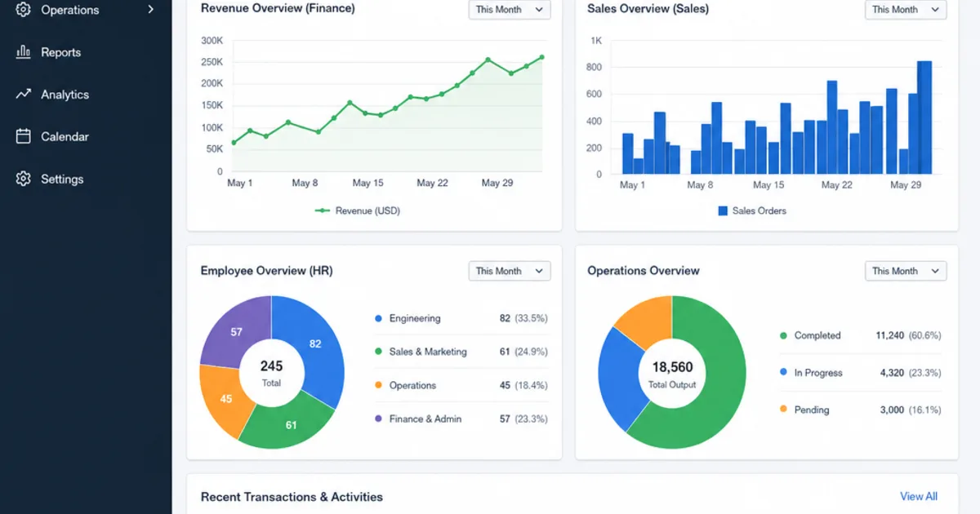Click the Analytics trend arrow icon
This screenshot has height=514, width=980.
point(24,95)
